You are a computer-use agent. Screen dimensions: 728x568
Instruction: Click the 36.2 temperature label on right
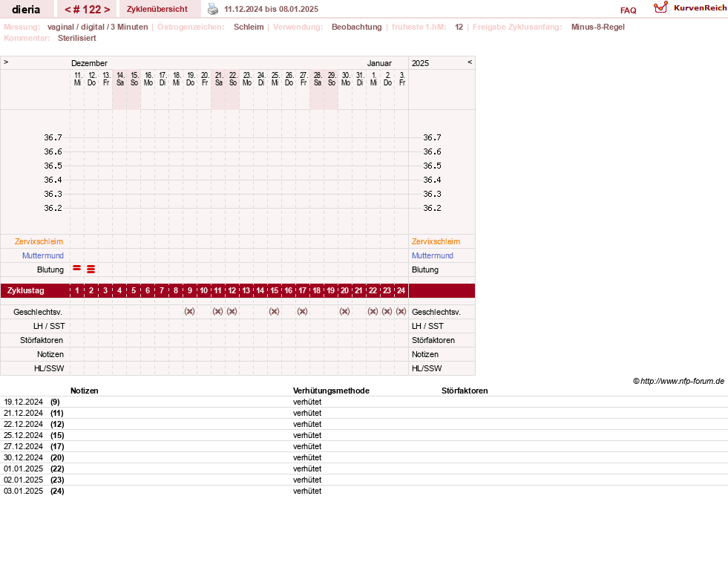[x=432, y=208]
